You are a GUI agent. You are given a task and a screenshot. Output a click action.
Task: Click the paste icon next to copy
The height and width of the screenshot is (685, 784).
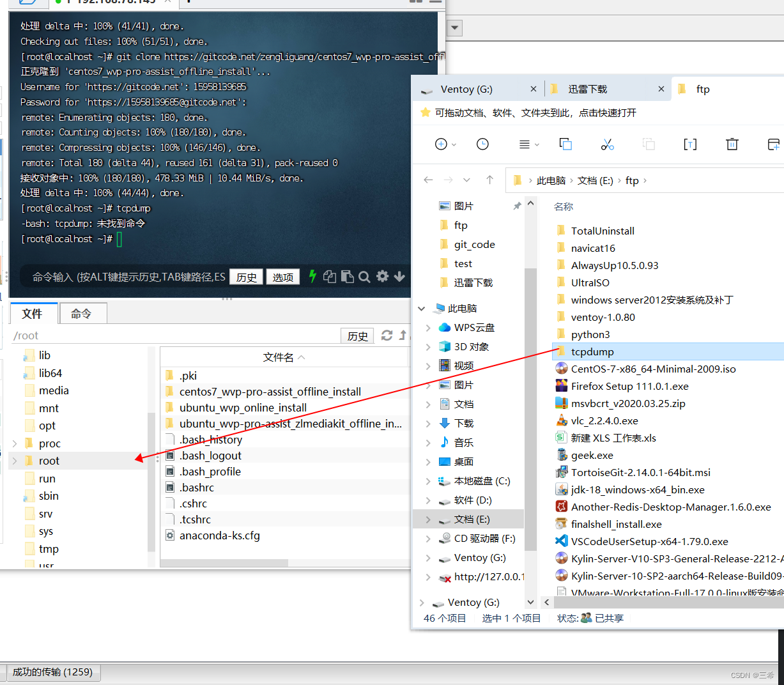pyautogui.click(x=347, y=276)
